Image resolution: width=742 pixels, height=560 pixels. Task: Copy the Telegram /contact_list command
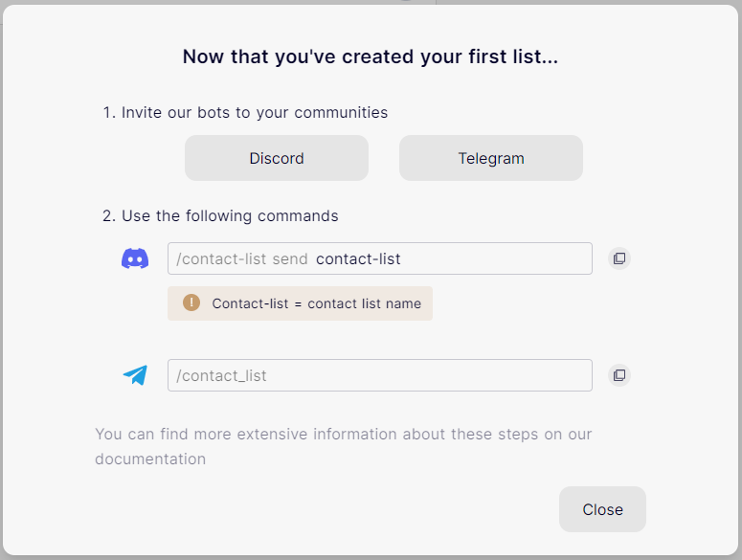tap(619, 375)
